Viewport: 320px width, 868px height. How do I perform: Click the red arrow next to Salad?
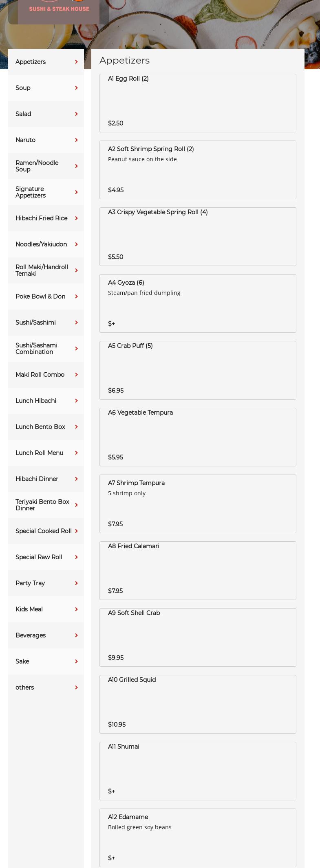(76, 114)
